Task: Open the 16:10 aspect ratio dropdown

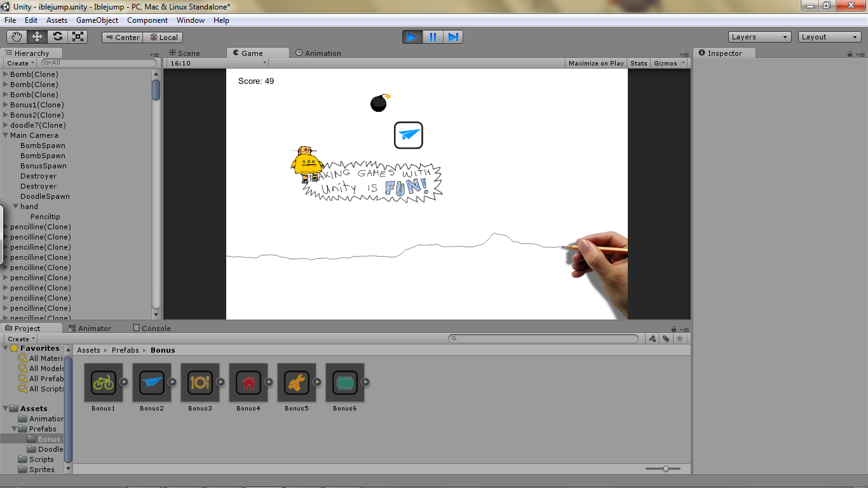Action: 218,63
